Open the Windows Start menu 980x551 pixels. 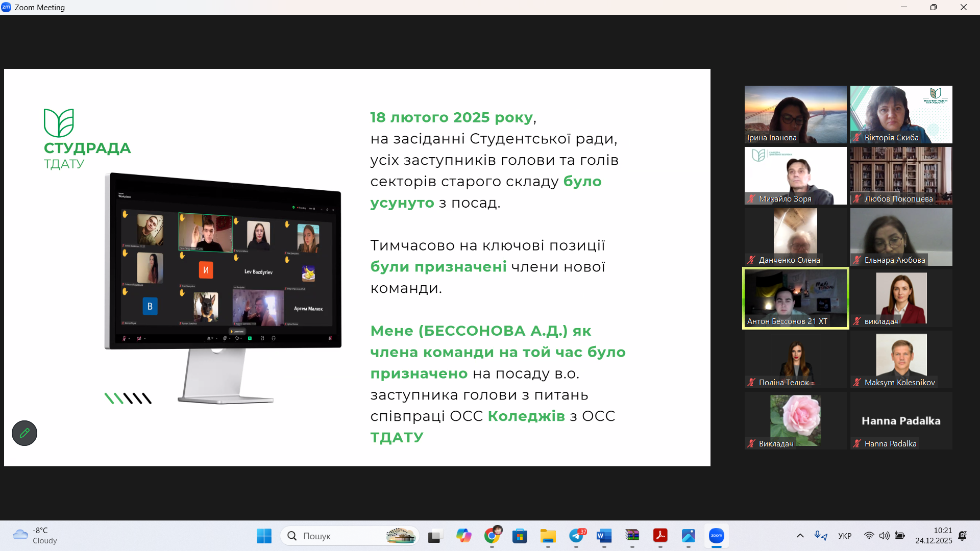coord(263,536)
